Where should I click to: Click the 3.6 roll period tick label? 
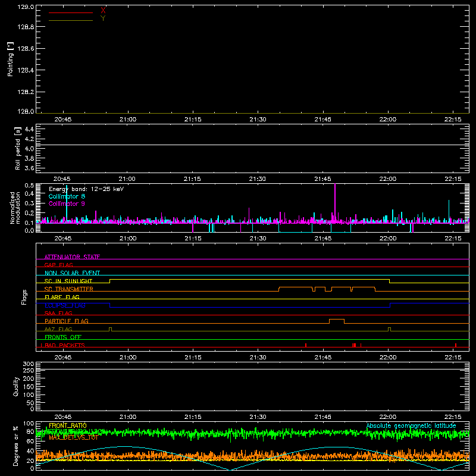[x=29, y=168]
